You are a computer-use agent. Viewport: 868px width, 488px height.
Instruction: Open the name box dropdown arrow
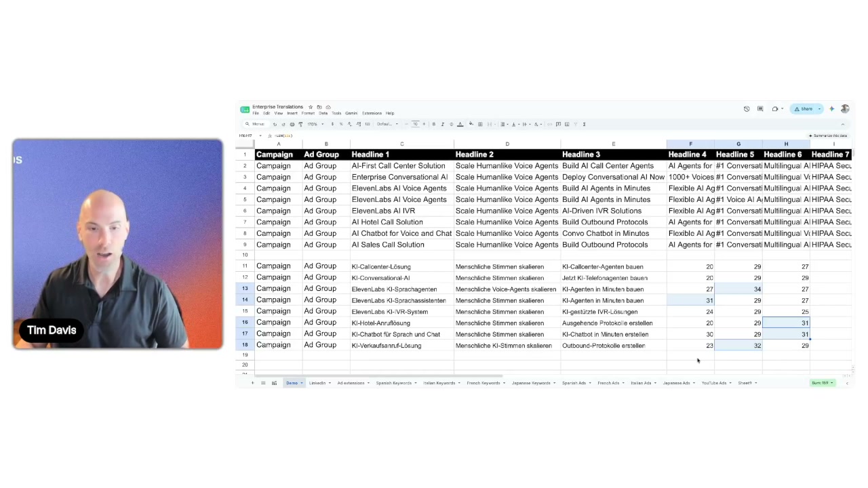pos(260,136)
